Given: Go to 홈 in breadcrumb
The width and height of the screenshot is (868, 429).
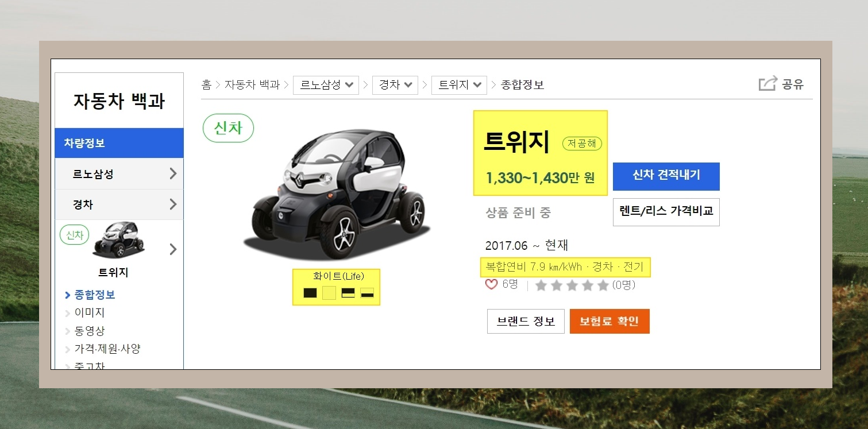Looking at the screenshot, I should 206,85.
